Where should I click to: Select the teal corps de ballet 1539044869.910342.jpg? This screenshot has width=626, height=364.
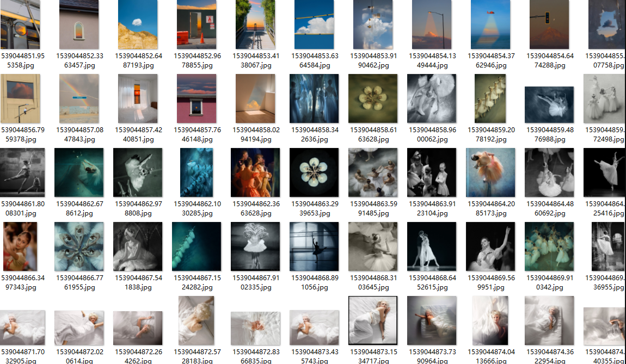point(549,246)
